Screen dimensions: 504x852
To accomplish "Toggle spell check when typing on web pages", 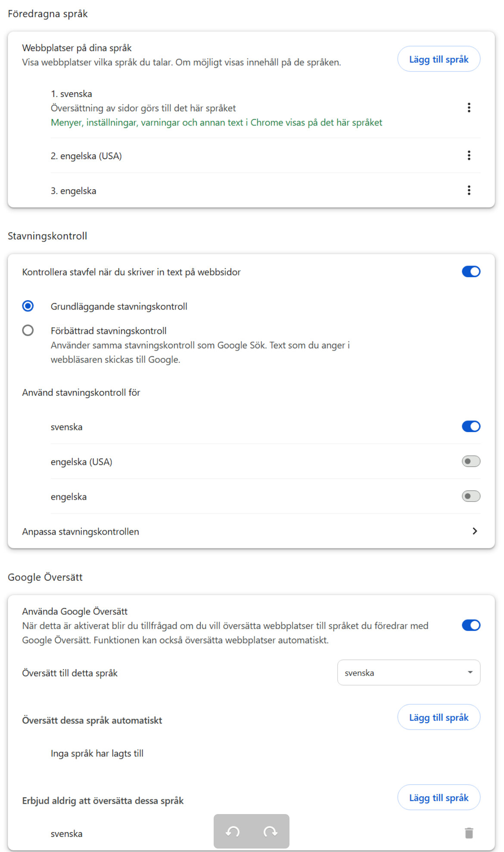I will click(x=471, y=272).
